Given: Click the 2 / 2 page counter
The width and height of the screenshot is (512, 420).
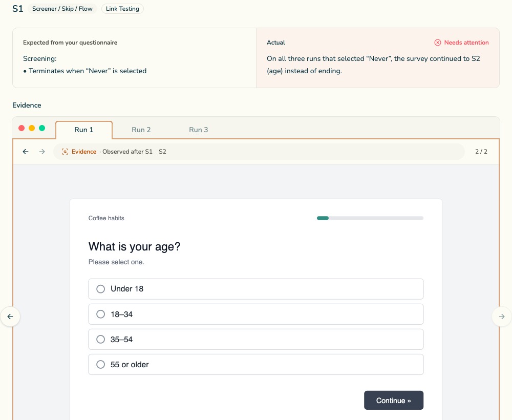Looking at the screenshot, I should point(481,152).
